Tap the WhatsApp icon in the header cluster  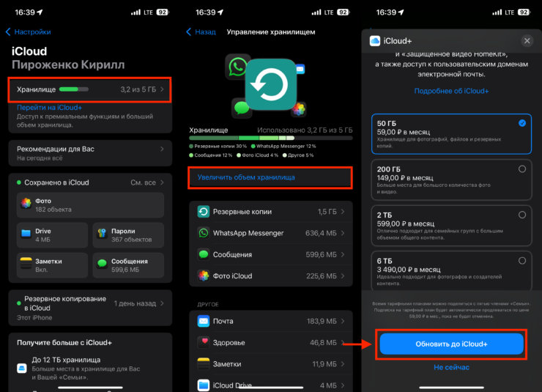pyautogui.click(x=237, y=67)
